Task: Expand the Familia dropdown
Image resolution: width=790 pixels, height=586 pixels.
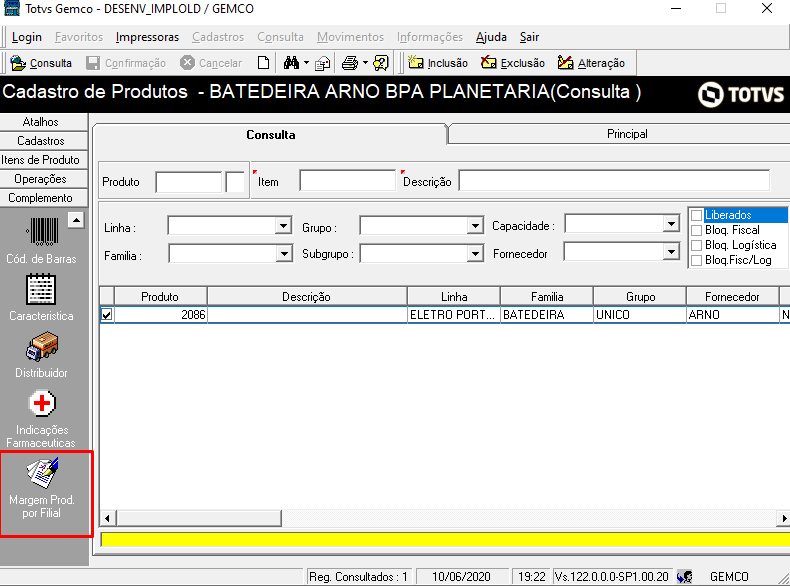Action: pos(284,253)
